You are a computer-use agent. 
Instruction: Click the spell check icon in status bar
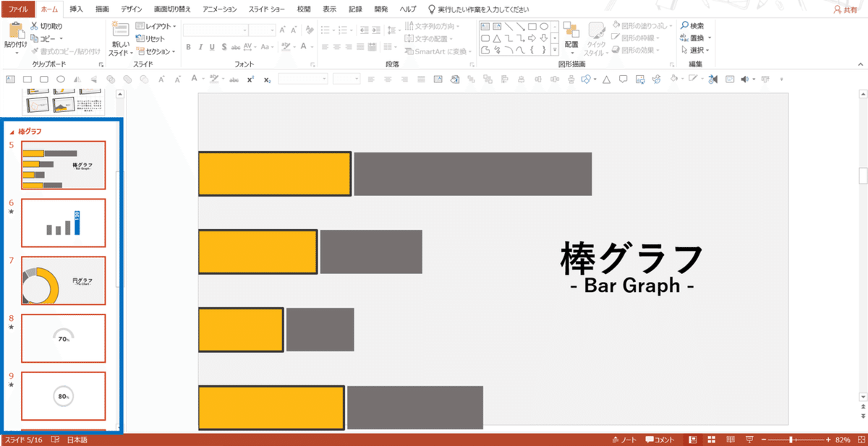click(55, 439)
